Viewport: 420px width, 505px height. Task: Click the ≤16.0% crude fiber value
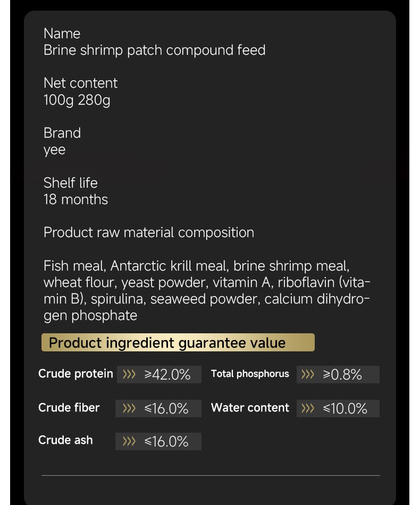166,409
